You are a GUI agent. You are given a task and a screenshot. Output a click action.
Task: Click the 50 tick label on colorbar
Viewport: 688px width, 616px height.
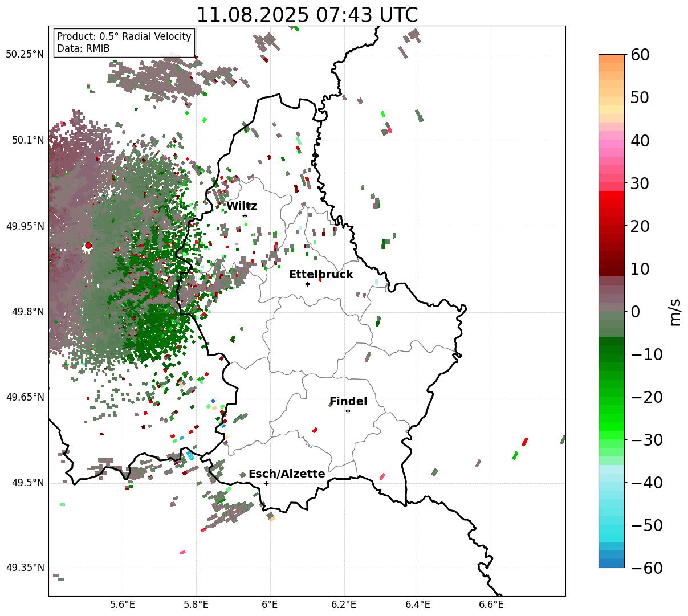click(640, 97)
